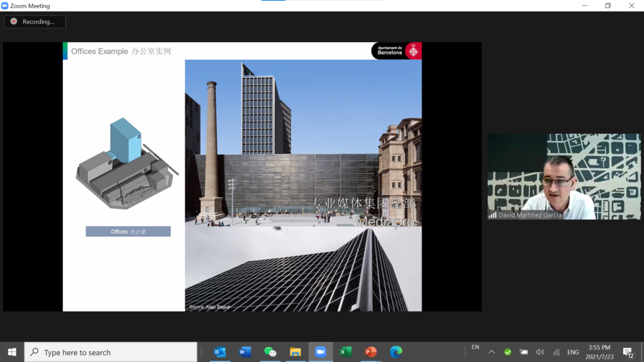Screen dimensions: 644x362
Task: Select David Martínez García's video thumbnail
Action: 563,177
